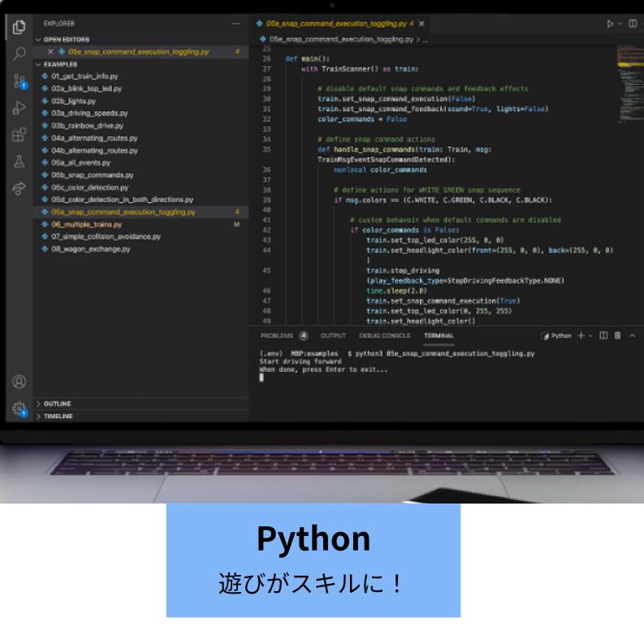Switch to the Output tab
The image size is (644, 644).
pyautogui.click(x=333, y=335)
